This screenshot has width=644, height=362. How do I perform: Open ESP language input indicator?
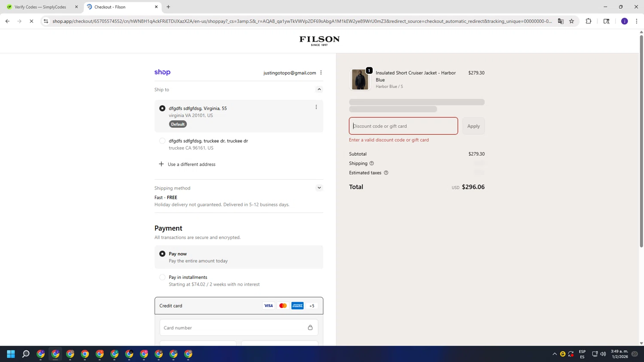582,354
